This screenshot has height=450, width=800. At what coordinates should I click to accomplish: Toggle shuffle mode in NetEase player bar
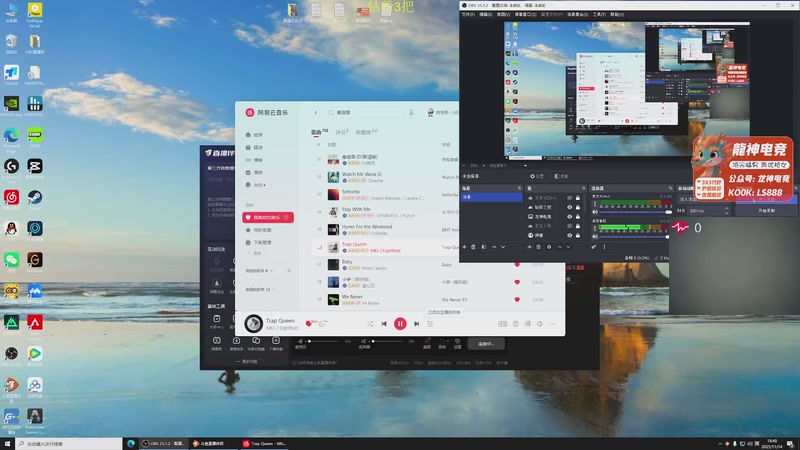[x=370, y=323]
